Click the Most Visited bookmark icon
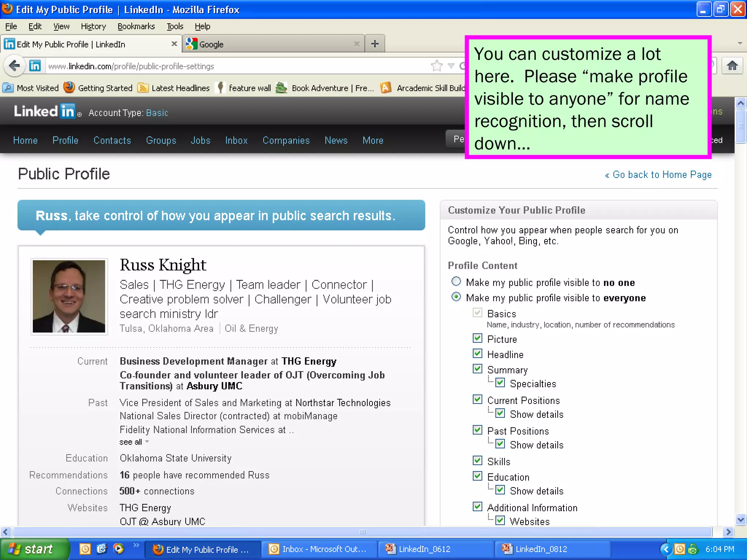The image size is (747, 560). 8,88
